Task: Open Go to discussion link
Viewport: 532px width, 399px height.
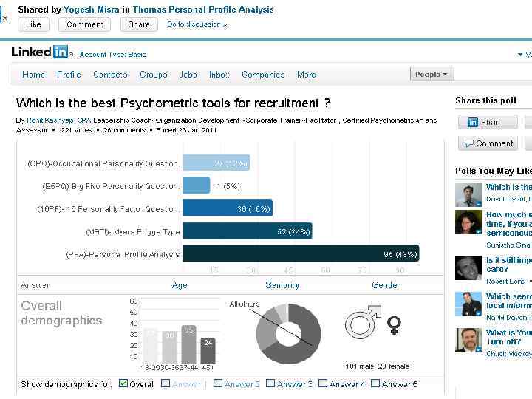Action: [x=197, y=24]
